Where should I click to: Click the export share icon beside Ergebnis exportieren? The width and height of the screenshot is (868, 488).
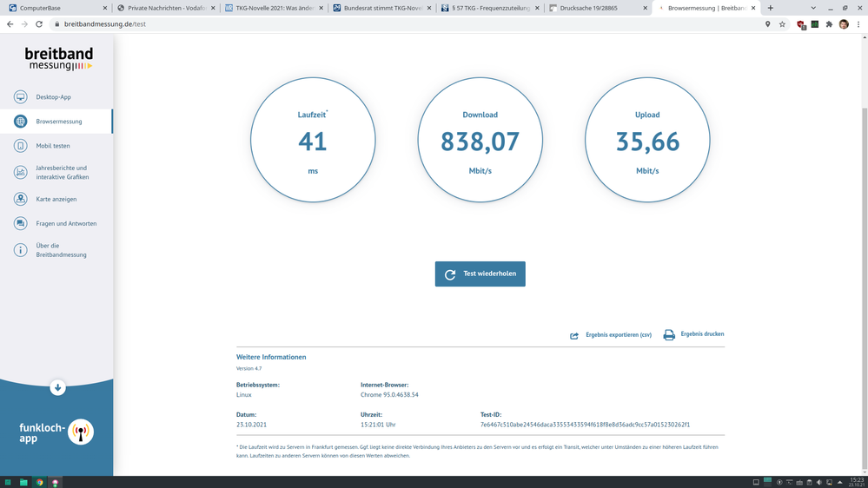(574, 335)
